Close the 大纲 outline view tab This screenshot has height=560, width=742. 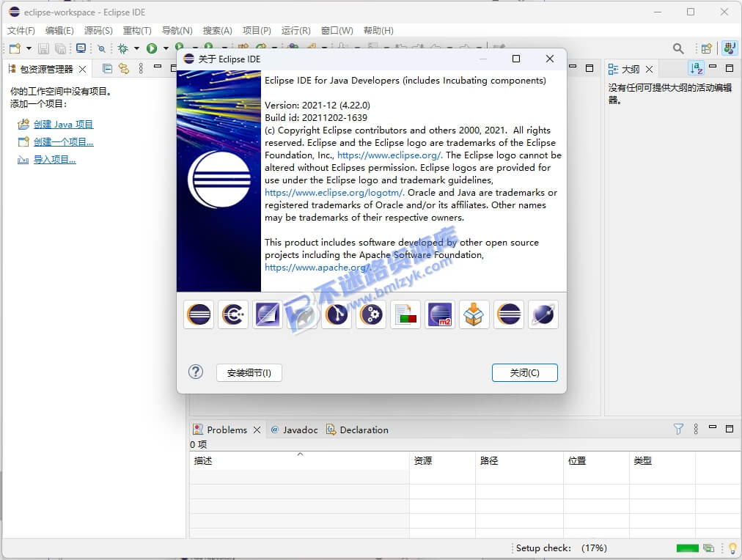(x=650, y=70)
